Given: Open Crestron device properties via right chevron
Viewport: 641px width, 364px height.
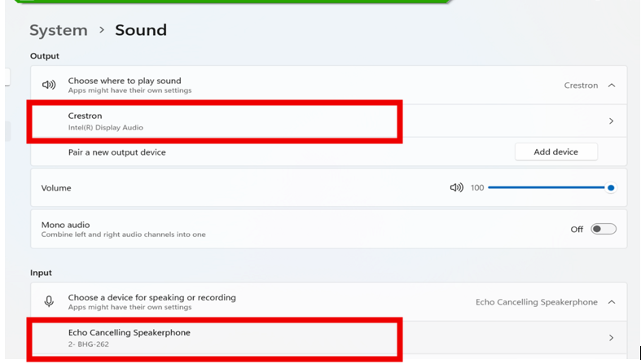Looking at the screenshot, I should (x=611, y=121).
